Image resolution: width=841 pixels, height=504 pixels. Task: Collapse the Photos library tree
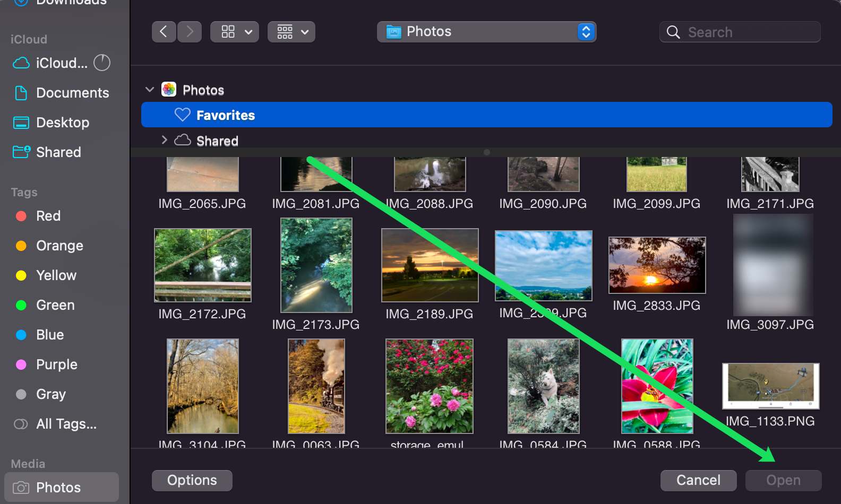(x=150, y=90)
